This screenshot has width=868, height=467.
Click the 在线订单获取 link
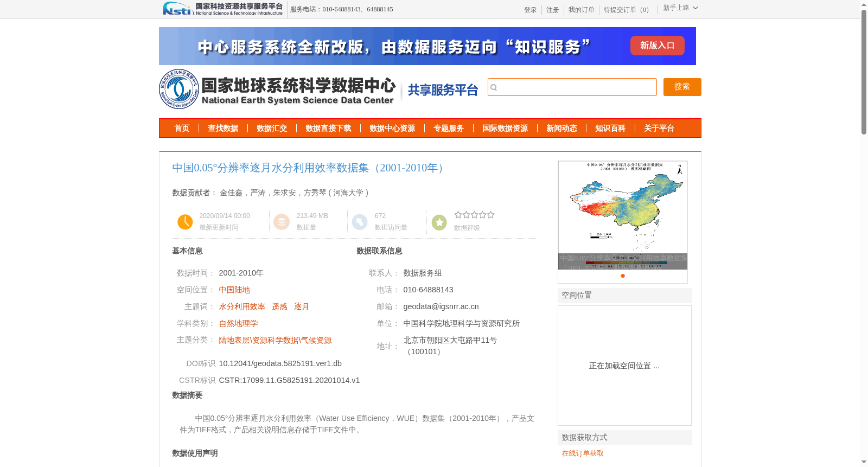pyautogui.click(x=583, y=453)
